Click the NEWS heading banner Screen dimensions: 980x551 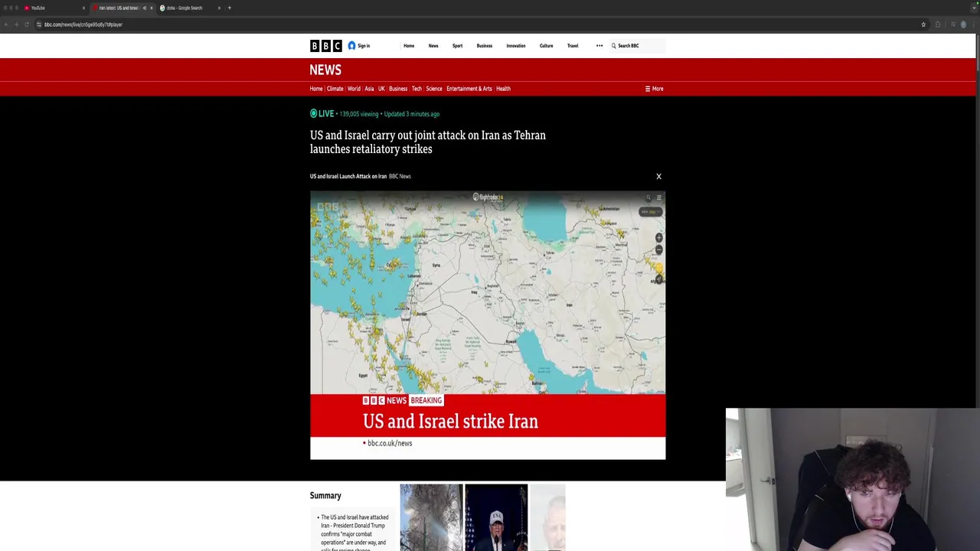click(x=325, y=70)
